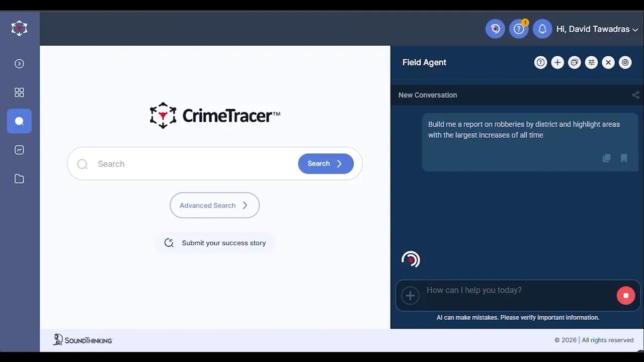Image resolution: width=644 pixels, height=362 pixels.
Task: Select the active search icon in sidebar
Action: coord(19,121)
